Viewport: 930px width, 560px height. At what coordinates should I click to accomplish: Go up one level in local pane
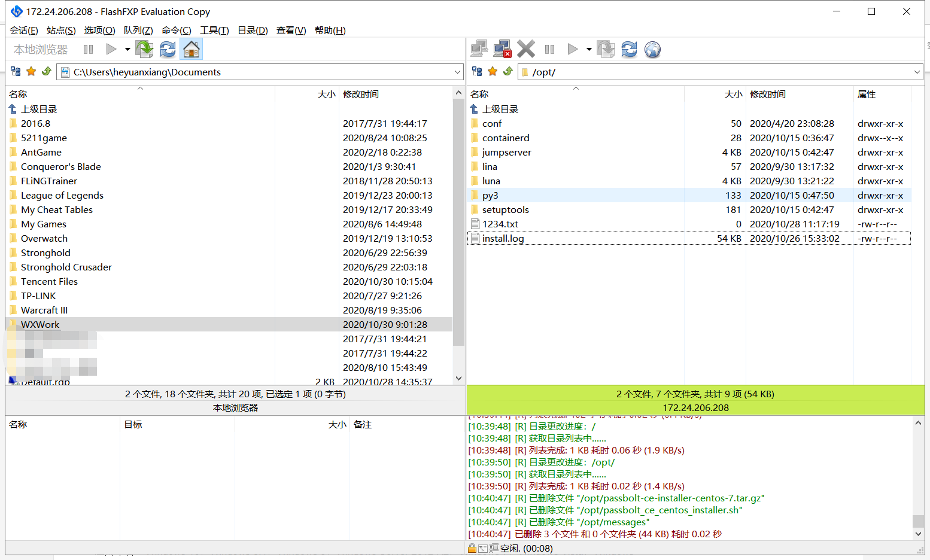[x=47, y=72]
